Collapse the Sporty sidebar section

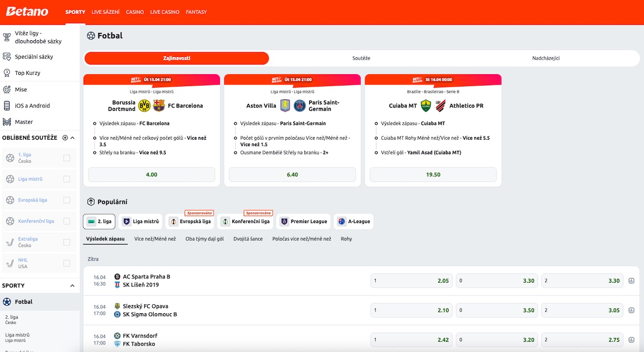[72, 286]
